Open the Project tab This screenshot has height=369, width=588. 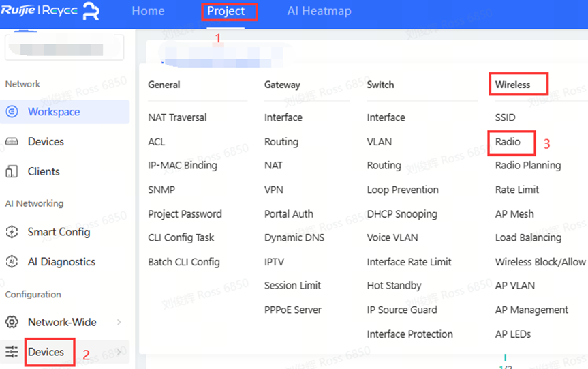tap(226, 11)
